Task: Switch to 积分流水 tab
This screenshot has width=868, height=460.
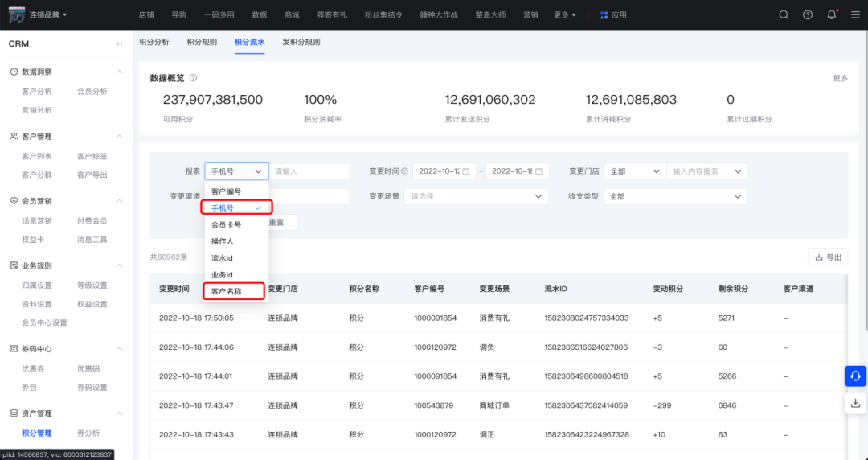Action: [x=250, y=42]
